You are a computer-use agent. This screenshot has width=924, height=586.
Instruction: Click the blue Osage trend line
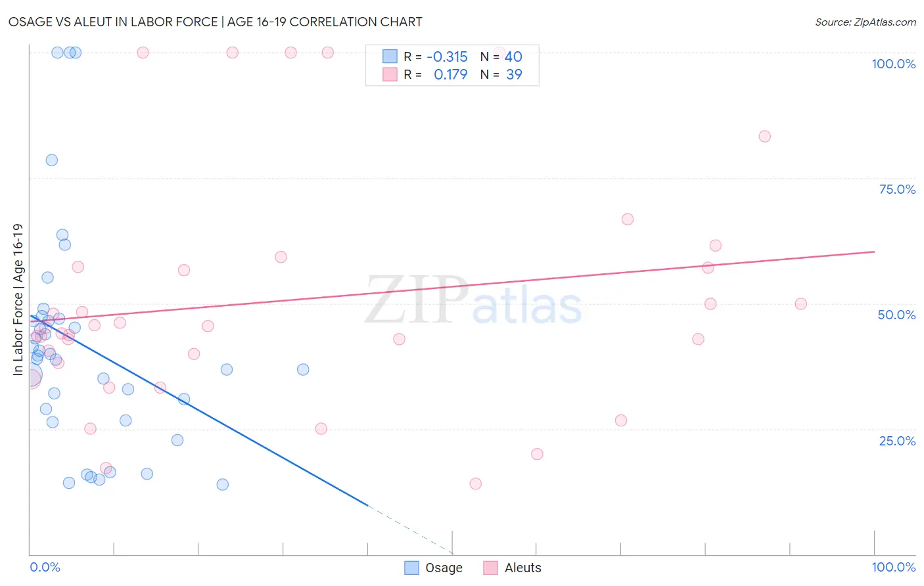click(198, 411)
